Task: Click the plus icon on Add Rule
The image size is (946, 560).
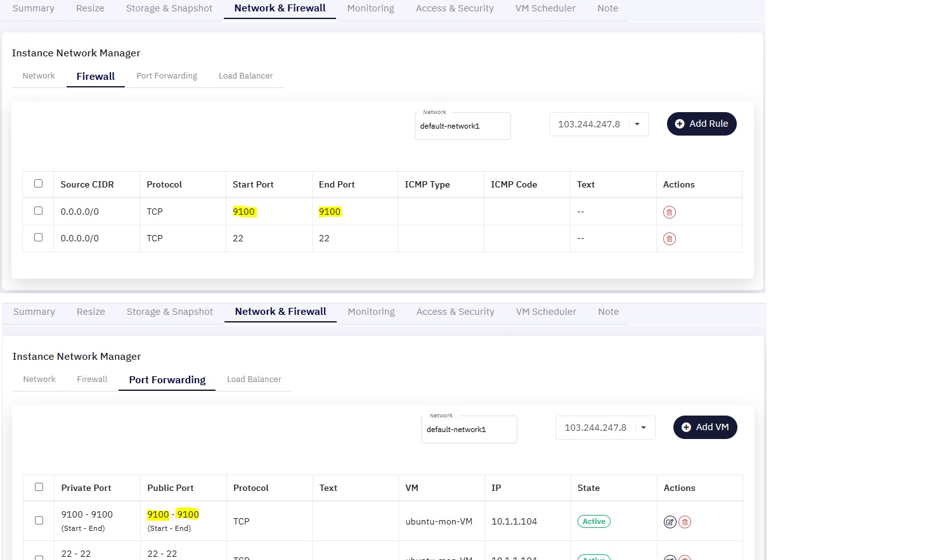Action: click(680, 124)
